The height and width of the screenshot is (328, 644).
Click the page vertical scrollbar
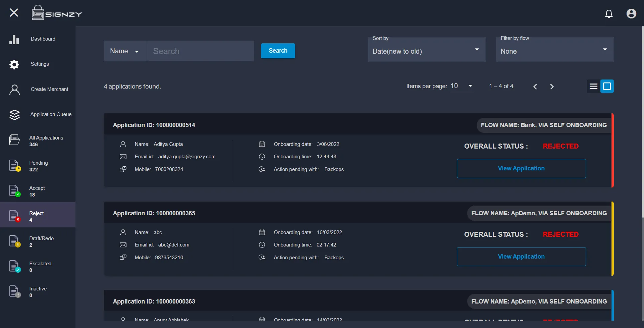coord(642,122)
